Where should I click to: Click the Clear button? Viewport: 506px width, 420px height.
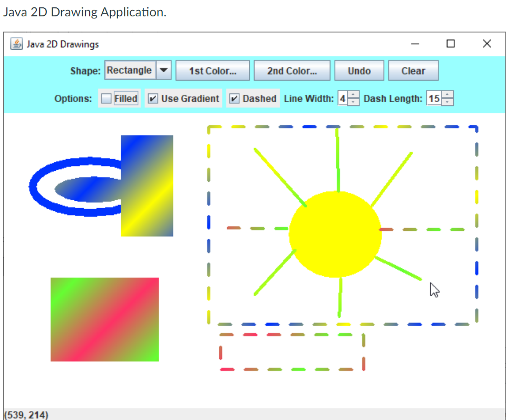pos(413,70)
